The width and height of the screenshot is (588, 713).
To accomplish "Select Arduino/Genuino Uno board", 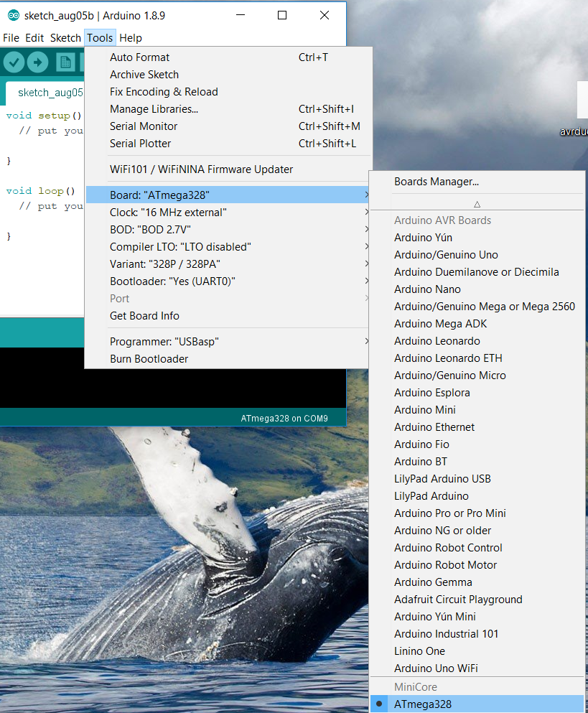I will click(x=477, y=255).
